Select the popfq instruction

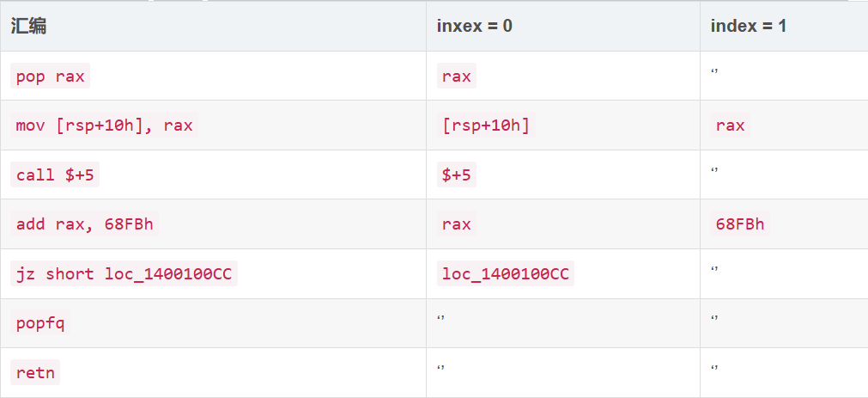(40, 324)
